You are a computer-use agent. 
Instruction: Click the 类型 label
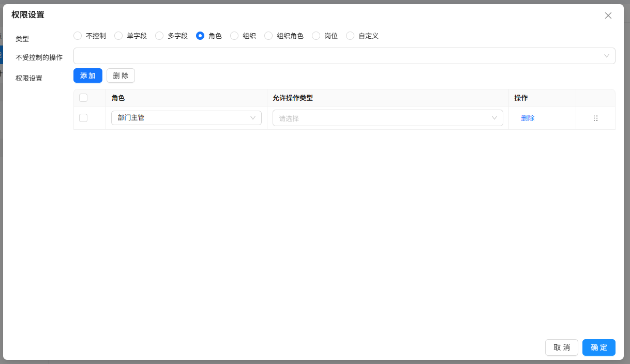point(22,39)
